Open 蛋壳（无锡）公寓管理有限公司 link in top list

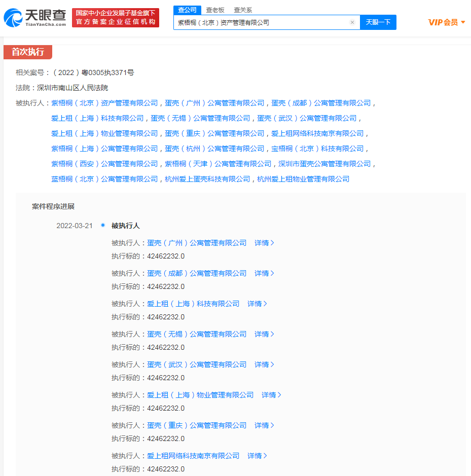pos(200,119)
